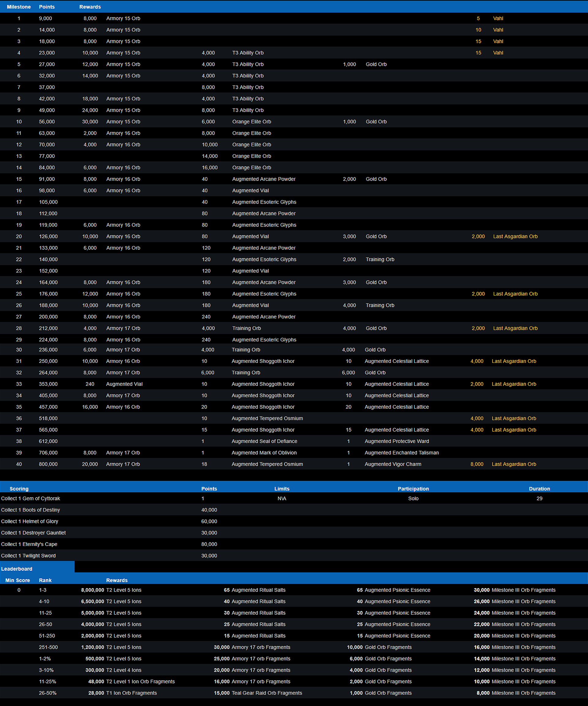Viewport: 588px width, 706px height.
Task: Click Last Asgardian Orb in the 126,000 points row
Action: [515, 236]
